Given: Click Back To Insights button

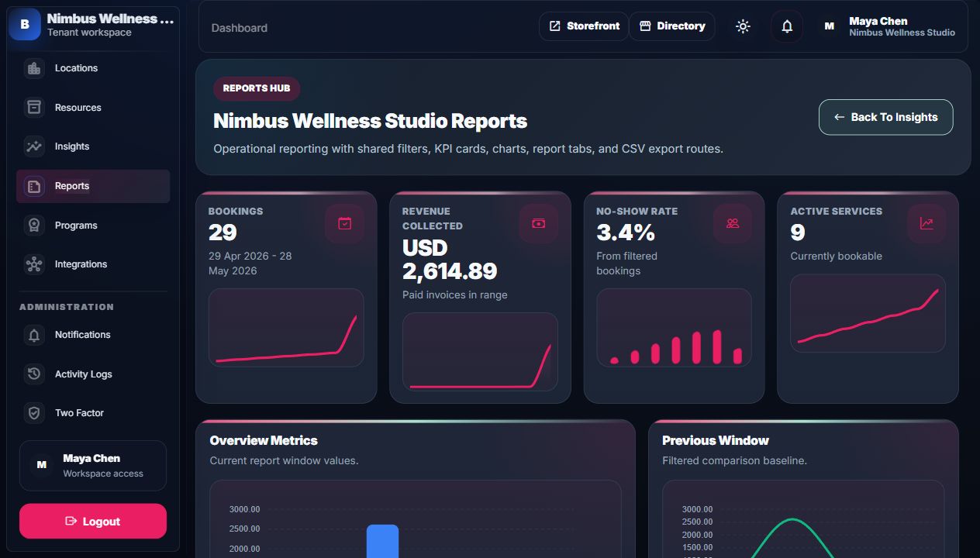Looking at the screenshot, I should click(x=885, y=117).
